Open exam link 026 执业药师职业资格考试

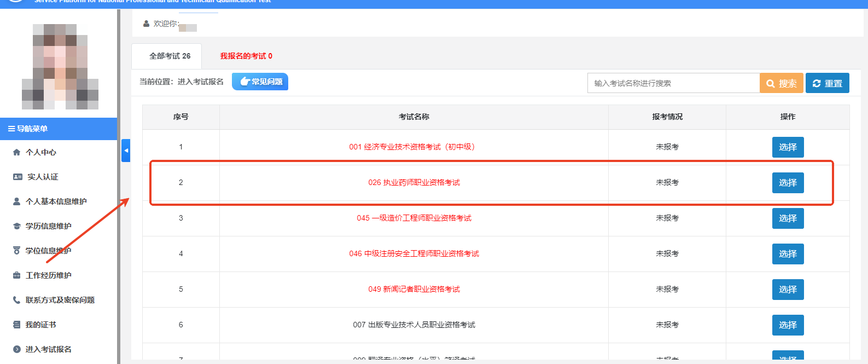pos(414,182)
